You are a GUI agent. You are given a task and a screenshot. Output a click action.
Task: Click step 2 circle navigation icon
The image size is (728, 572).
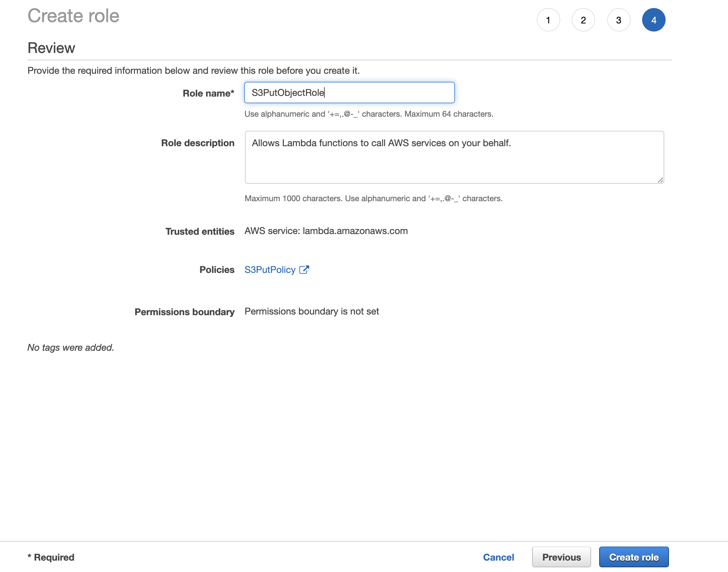[583, 20]
